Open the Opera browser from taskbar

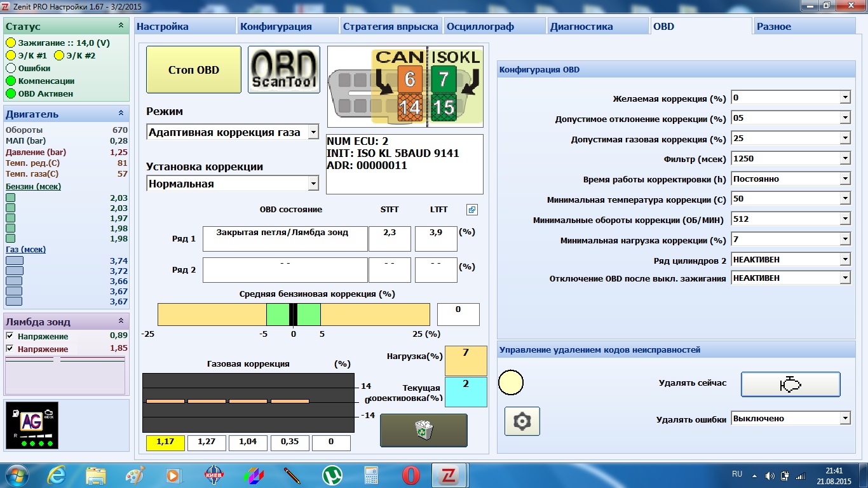[x=410, y=475]
